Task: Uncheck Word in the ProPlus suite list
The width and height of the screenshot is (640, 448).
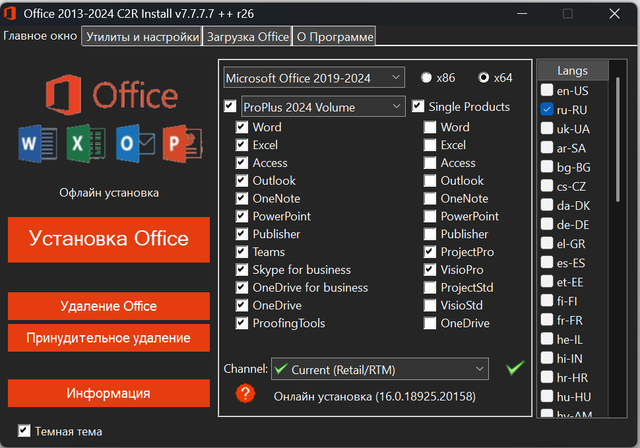Action: point(242,127)
